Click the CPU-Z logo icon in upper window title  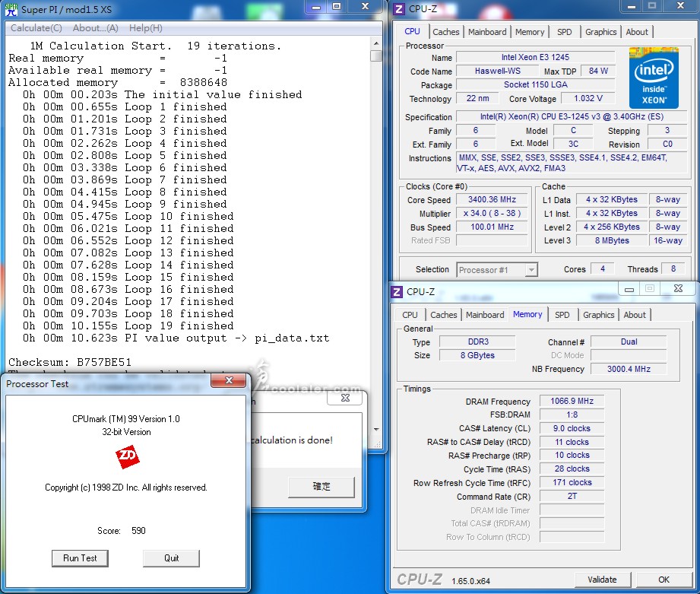(399, 8)
